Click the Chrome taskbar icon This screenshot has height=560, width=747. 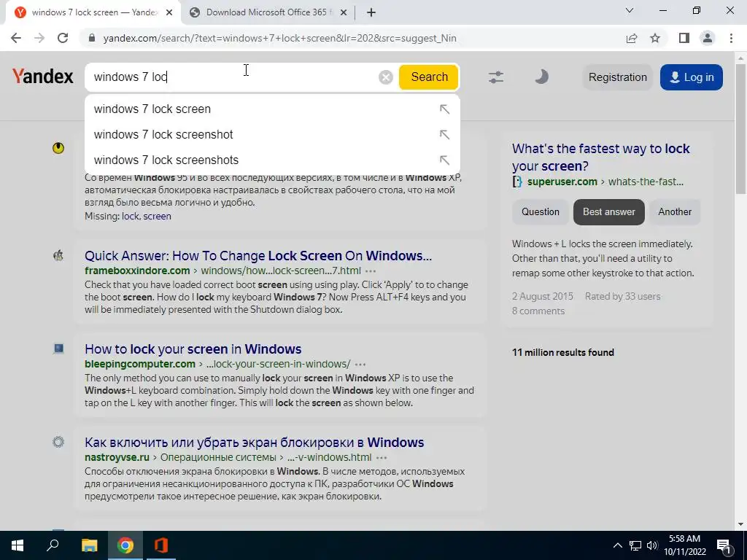pyautogui.click(x=125, y=545)
